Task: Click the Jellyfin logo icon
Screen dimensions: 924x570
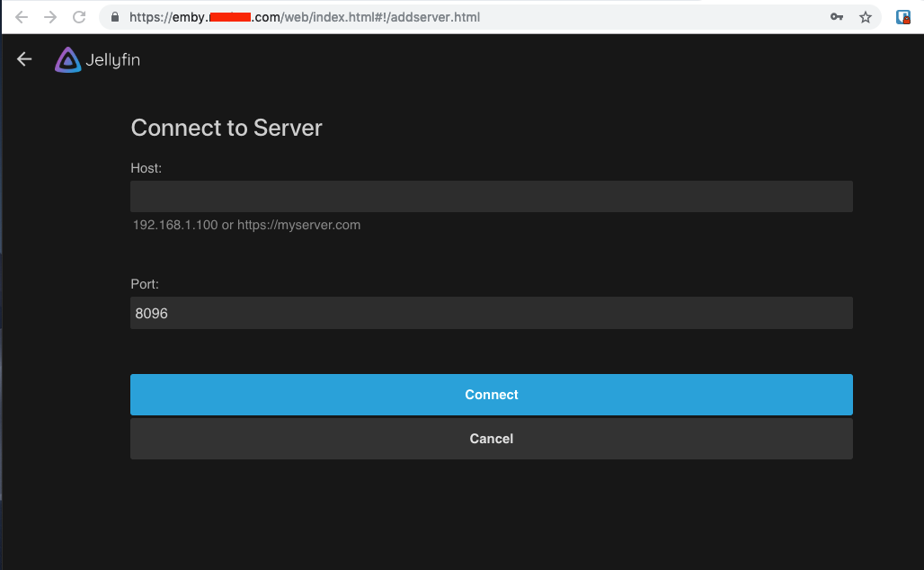Action: [x=67, y=59]
